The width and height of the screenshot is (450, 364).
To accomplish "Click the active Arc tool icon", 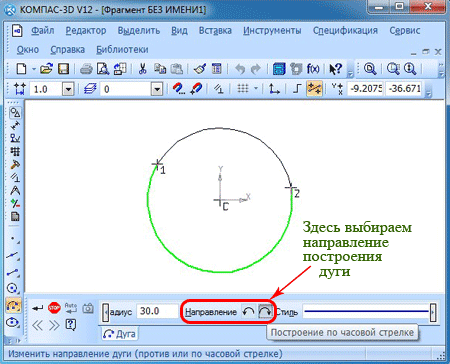I will [x=13, y=305].
